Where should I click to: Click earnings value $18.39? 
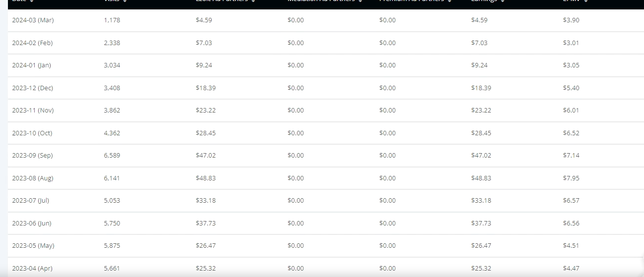[481, 88]
